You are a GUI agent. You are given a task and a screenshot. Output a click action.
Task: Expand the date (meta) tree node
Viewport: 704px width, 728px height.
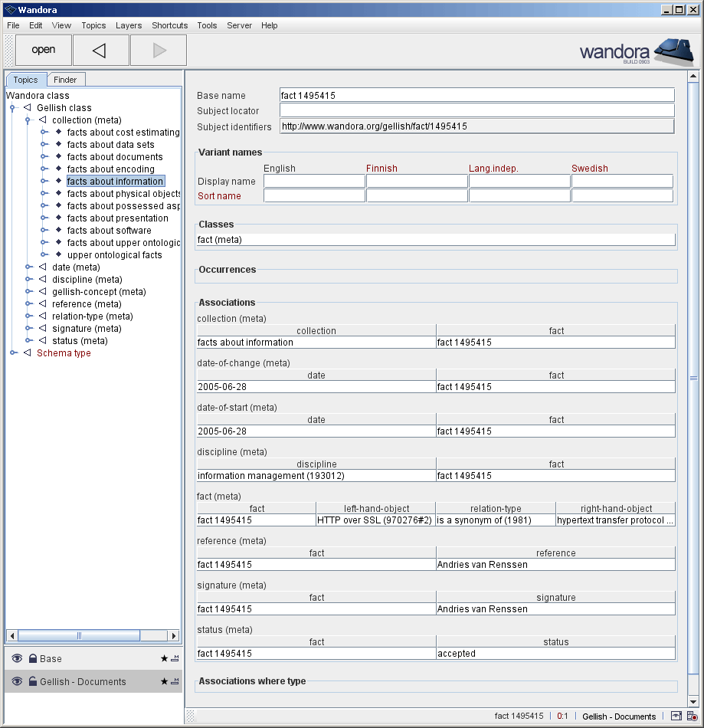28,267
